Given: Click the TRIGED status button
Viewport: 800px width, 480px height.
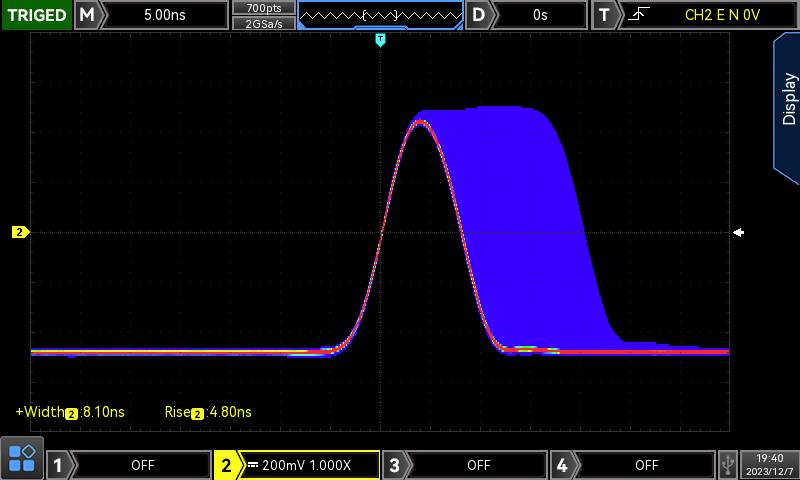Looking at the screenshot, I should 36,15.
